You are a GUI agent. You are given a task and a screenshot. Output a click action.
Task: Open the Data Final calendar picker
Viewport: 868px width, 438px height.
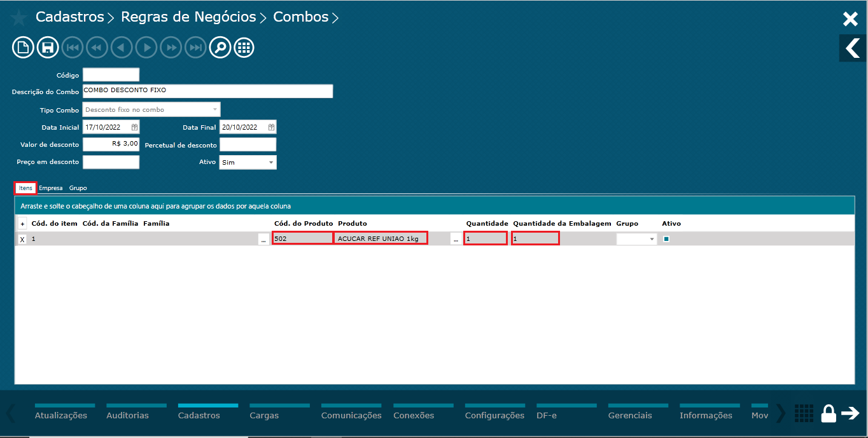pyautogui.click(x=272, y=127)
